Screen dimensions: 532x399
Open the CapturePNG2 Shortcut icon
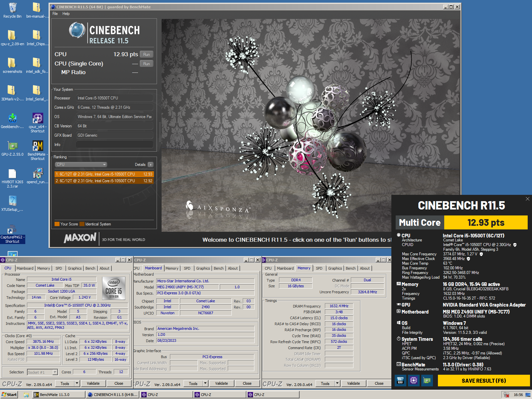pos(12,234)
